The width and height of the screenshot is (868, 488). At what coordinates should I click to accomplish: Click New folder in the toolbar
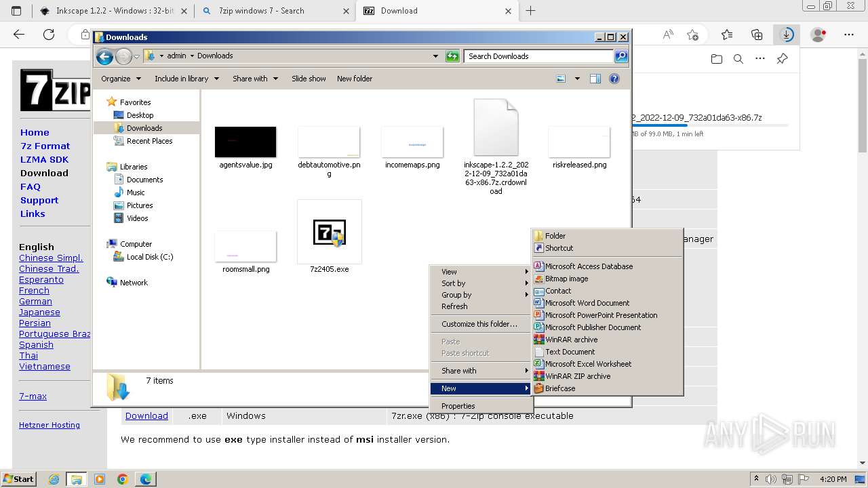coord(355,79)
